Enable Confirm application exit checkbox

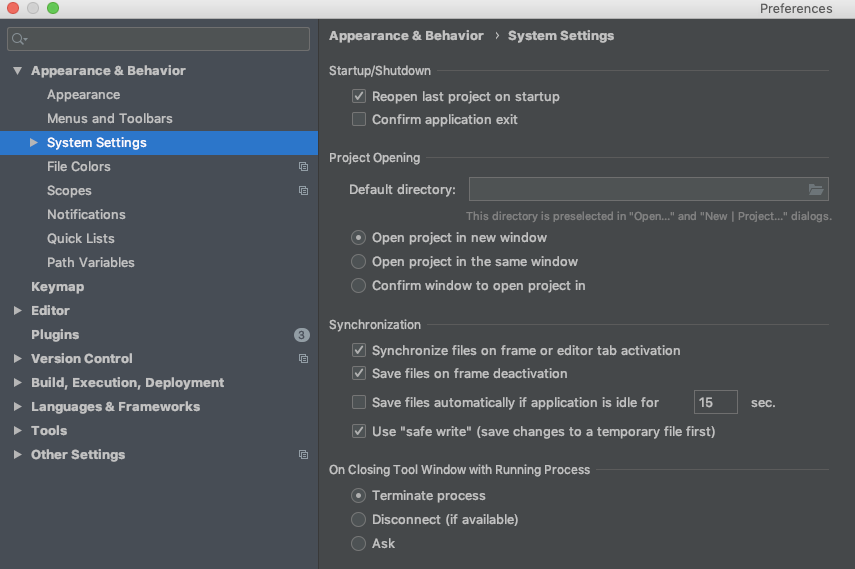[359, 120]
